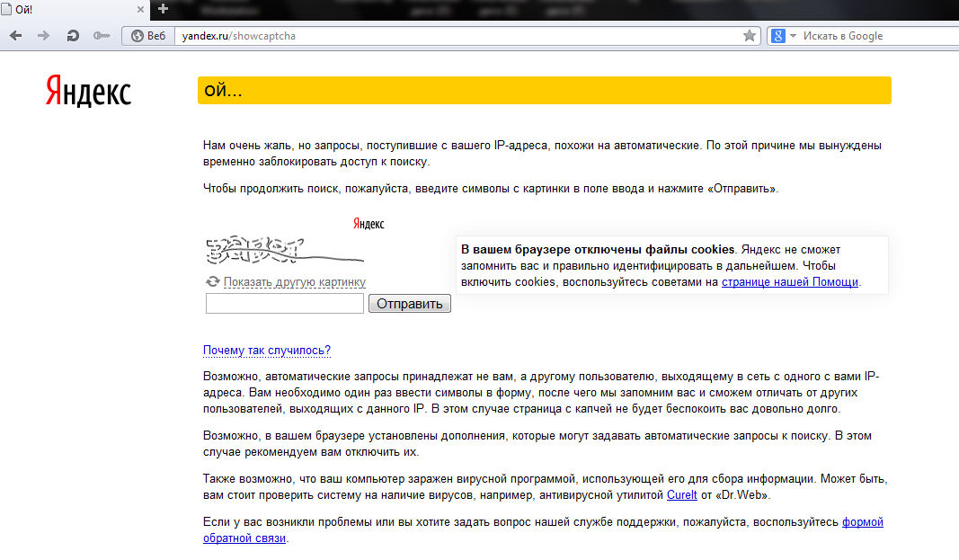Click text starting Нам очень жаль

pos(543,154)
